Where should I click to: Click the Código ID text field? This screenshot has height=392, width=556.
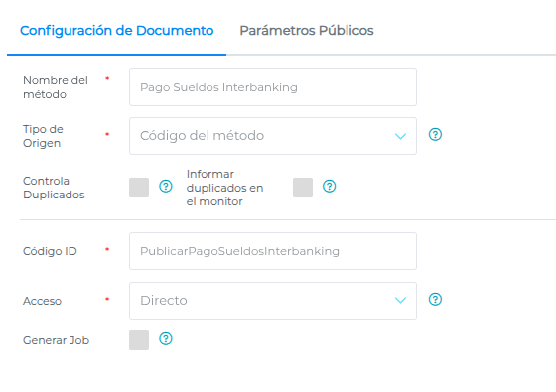273,251
